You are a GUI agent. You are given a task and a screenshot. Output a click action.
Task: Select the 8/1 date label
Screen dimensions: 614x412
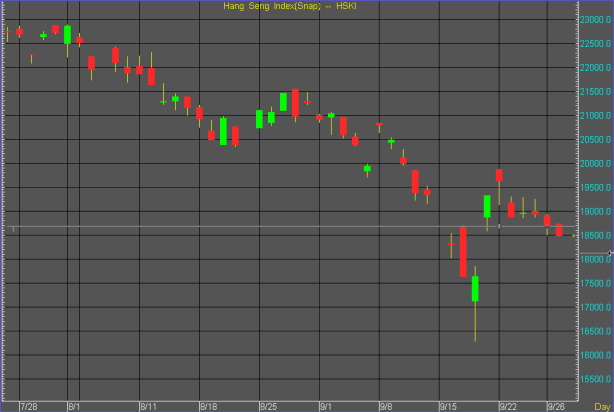[74, 407]
